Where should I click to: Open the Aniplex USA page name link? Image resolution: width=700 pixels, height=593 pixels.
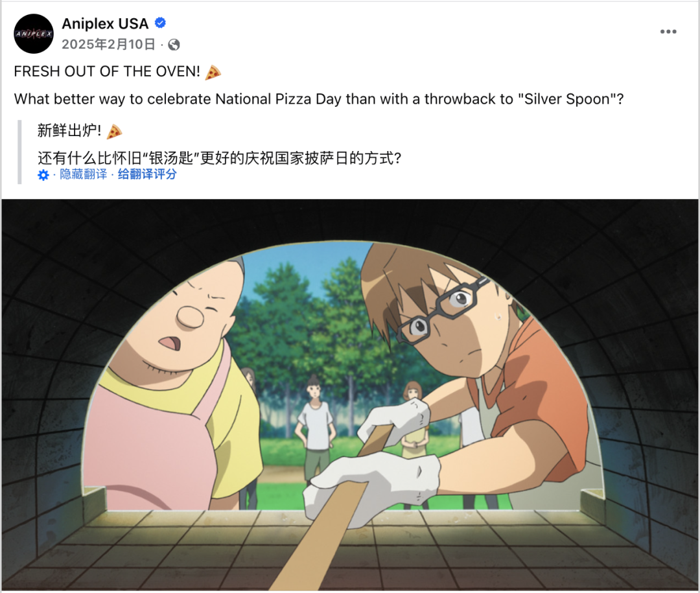click(x=105, y=23)
